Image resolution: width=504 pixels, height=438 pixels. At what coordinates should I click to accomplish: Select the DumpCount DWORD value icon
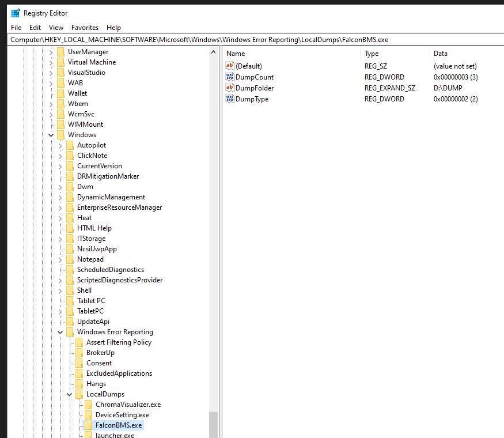click(x=229, y=77)
